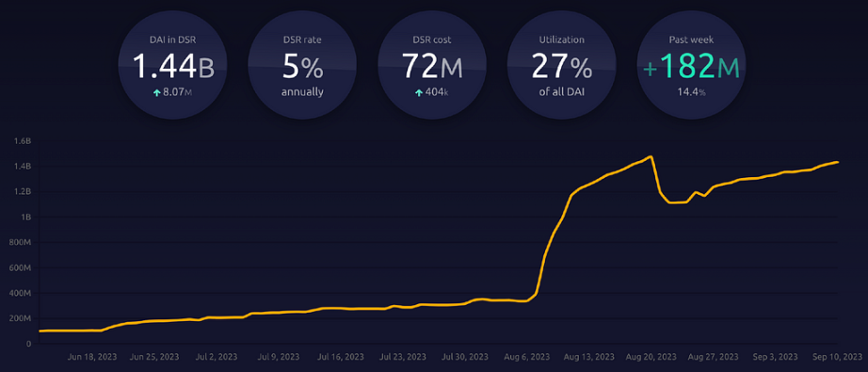Select the Past week circle card
Screen dimensions: 868x372
691,65
